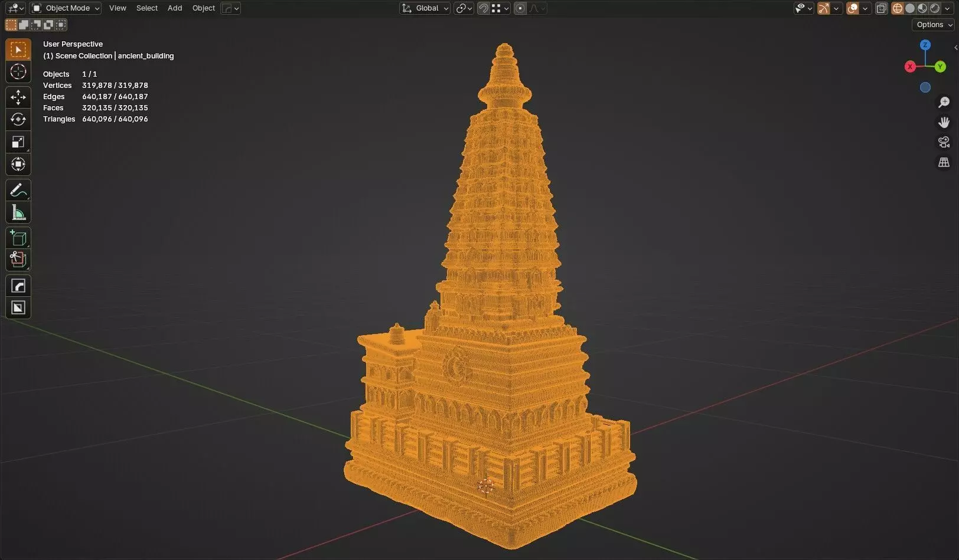Open the Object menu
The image size is (959, 560).
click(204, 8)
